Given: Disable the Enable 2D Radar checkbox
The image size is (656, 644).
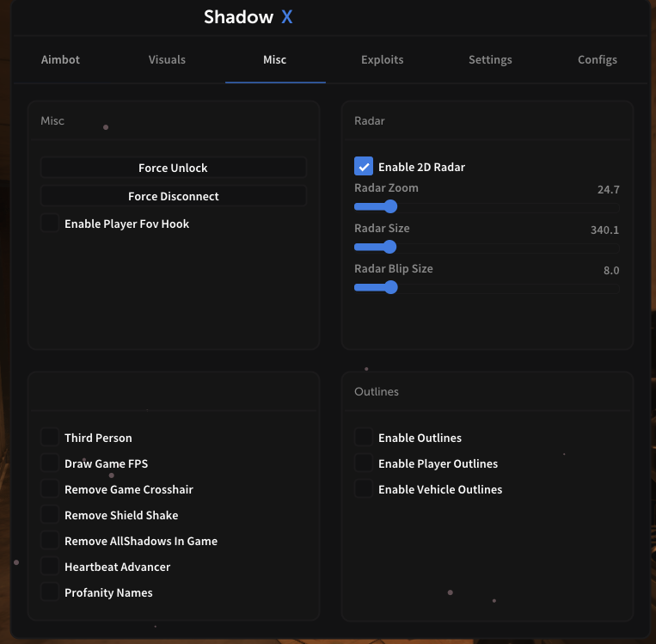Looking at the screenshot, I should click(x=364, y=167).
